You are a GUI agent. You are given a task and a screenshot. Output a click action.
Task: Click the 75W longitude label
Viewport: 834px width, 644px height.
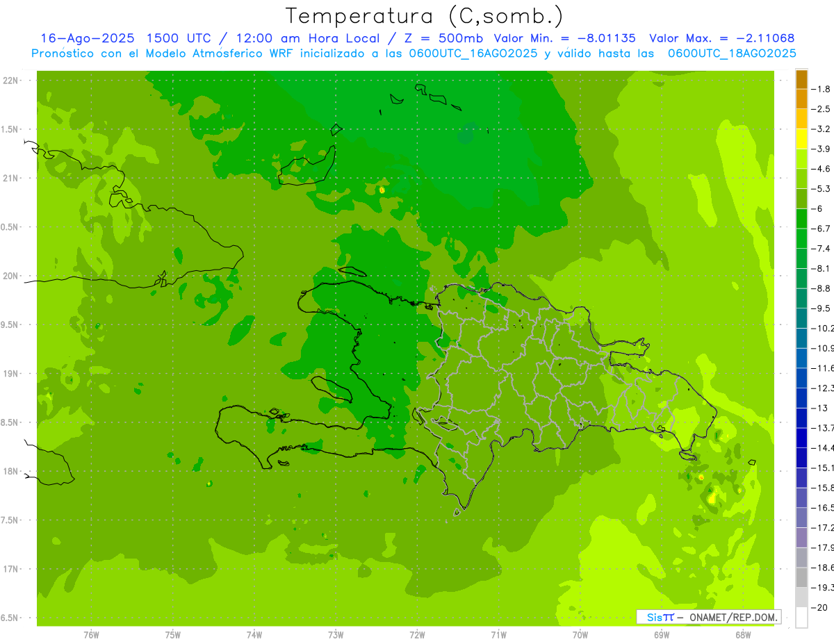pyautogui.click(x=173, y=635)
